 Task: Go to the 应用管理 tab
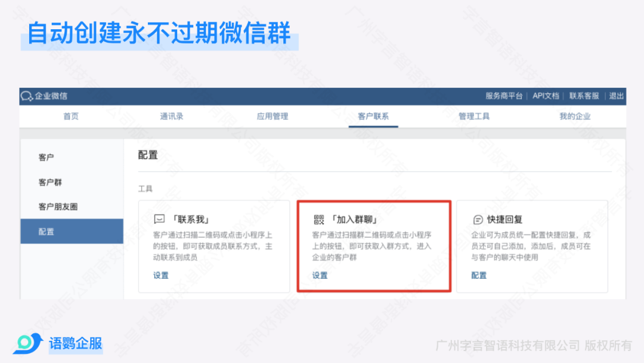coord(273,116)
